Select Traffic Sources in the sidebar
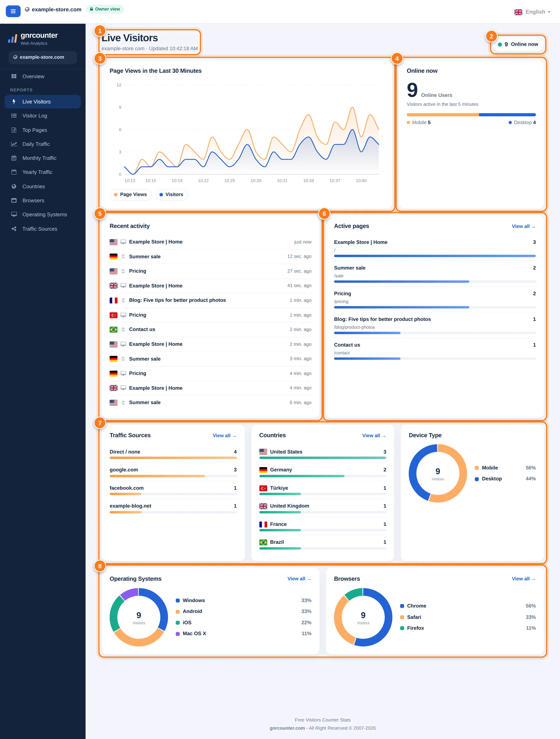The width and height of the screenshot is (560, 739). (x=43, y=229)
